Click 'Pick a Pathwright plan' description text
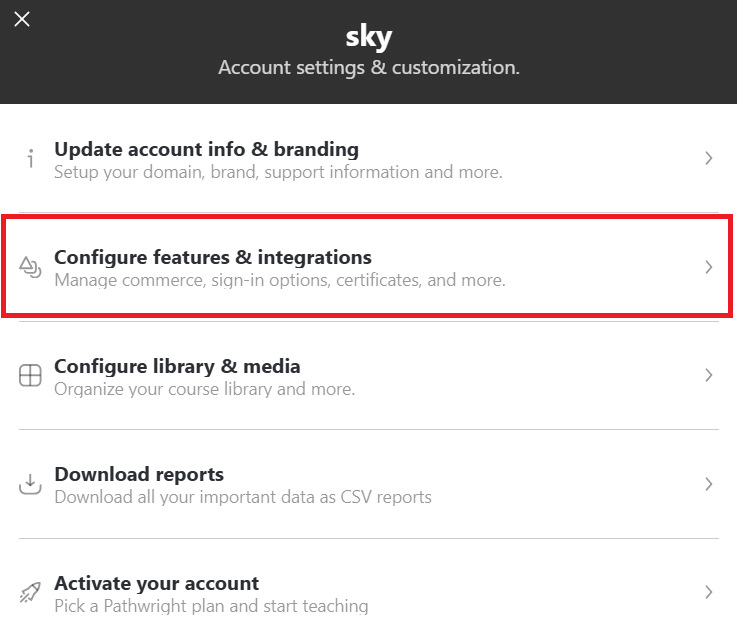 coord(211,606)
